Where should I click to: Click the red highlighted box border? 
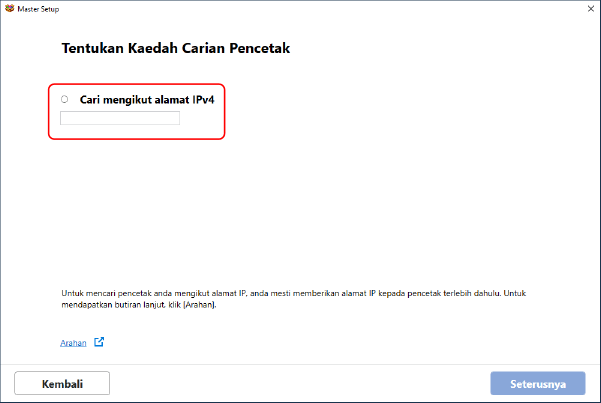pyautogui.click(x=225, y=111)
